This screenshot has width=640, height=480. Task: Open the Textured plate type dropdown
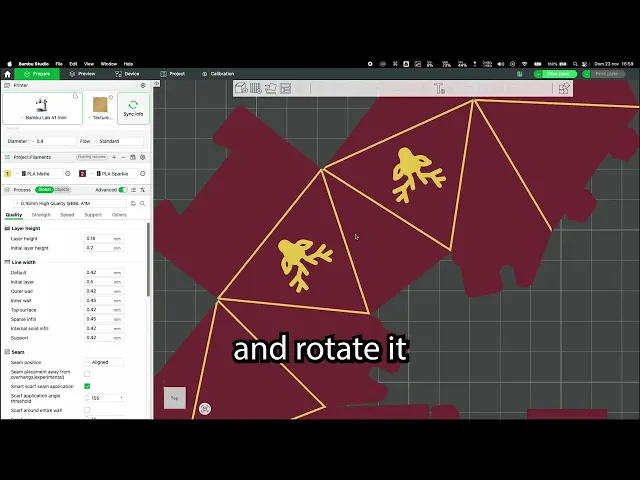[x=100, y=118]
